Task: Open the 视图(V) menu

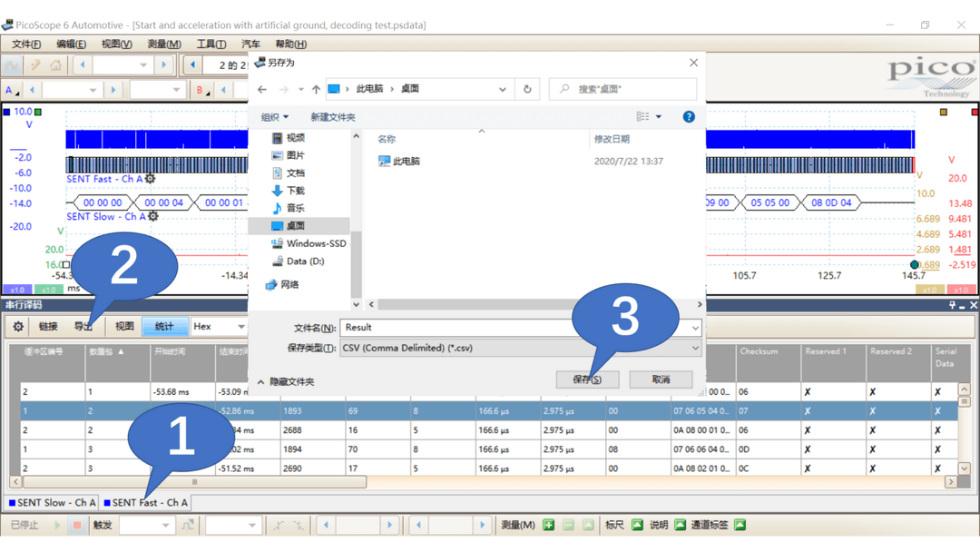Action: coord(117,44)
